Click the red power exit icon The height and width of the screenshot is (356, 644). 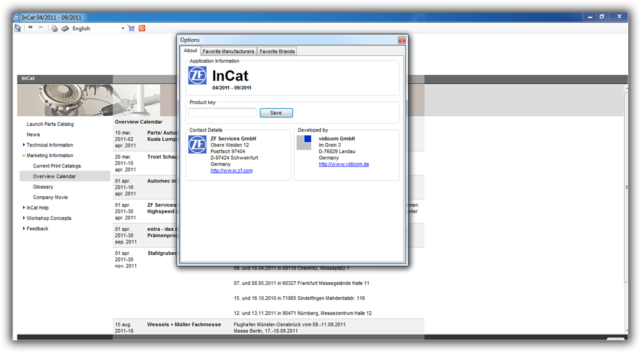[x=142, y=28]
